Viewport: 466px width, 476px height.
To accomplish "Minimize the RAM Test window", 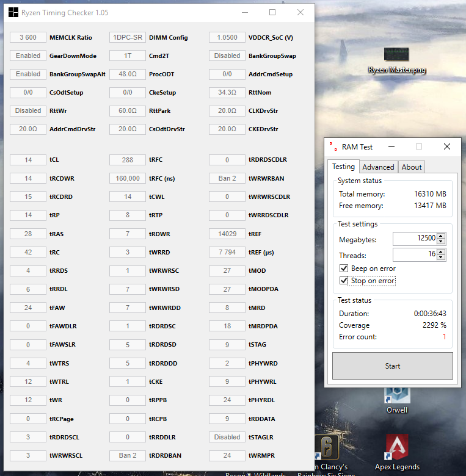I will tap(391, 147).
